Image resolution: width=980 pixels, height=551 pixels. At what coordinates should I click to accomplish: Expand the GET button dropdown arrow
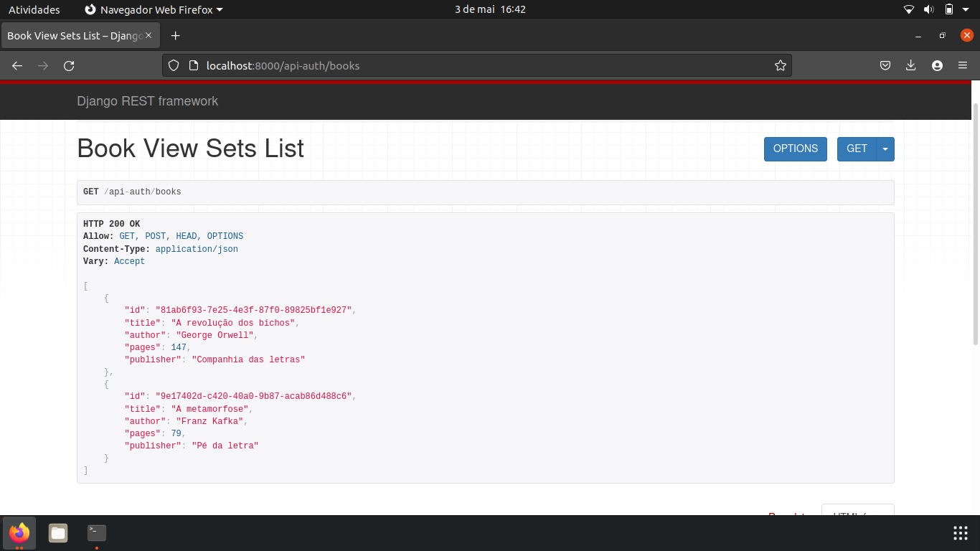885,149
